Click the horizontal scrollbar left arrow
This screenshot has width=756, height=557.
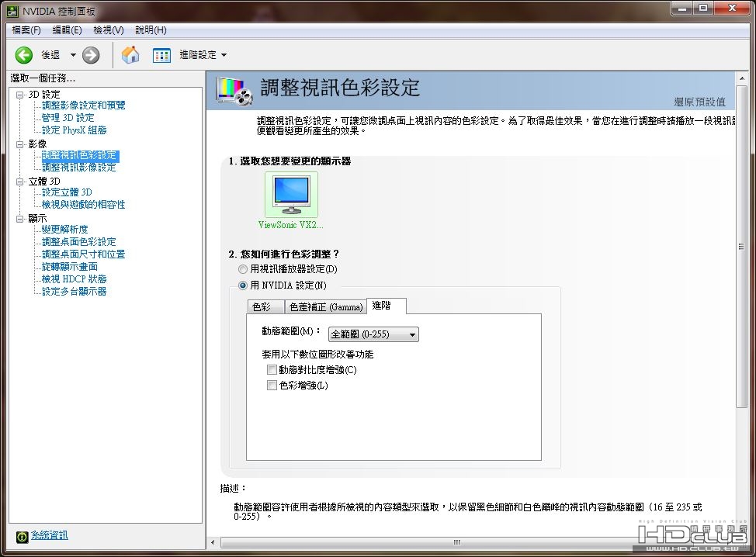(x=213, y=542)
